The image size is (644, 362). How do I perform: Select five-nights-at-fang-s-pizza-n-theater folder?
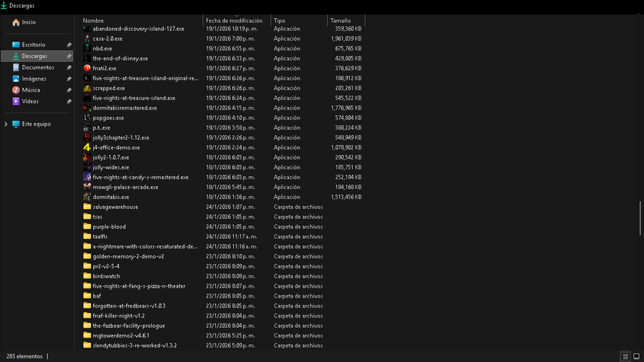click(139, 286)
